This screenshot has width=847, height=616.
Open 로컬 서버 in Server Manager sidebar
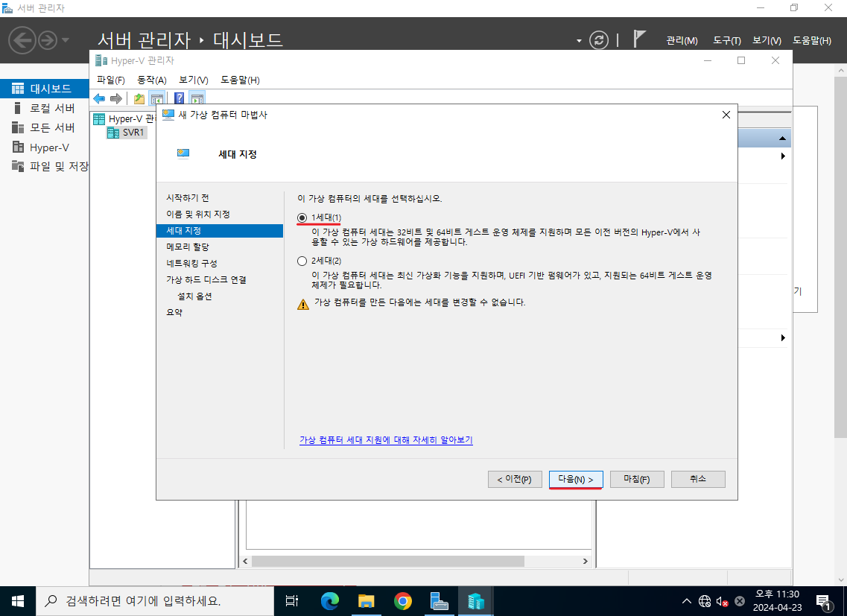[44, 108]
